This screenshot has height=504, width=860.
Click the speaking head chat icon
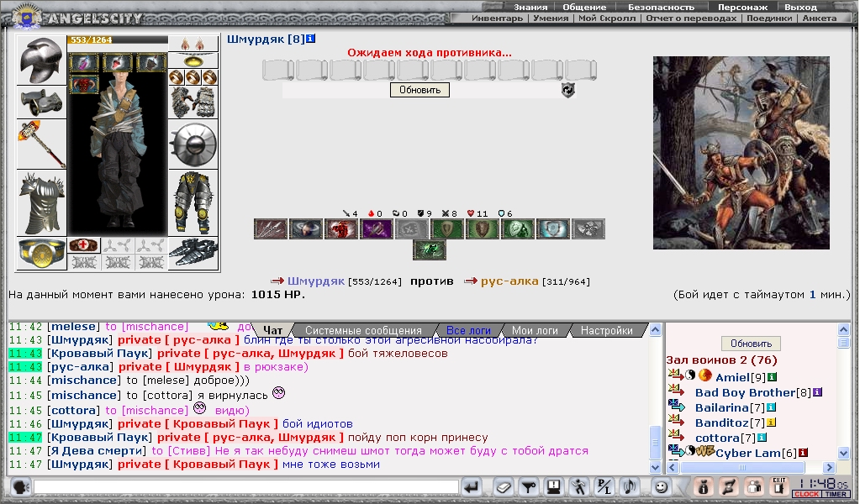click(x=21, y=486)
